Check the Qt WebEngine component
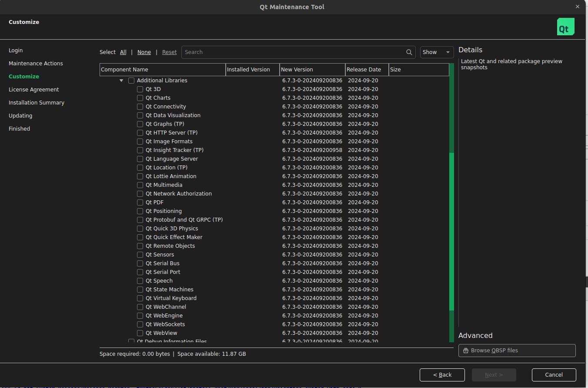588x388 pixels. coord(140,316)
